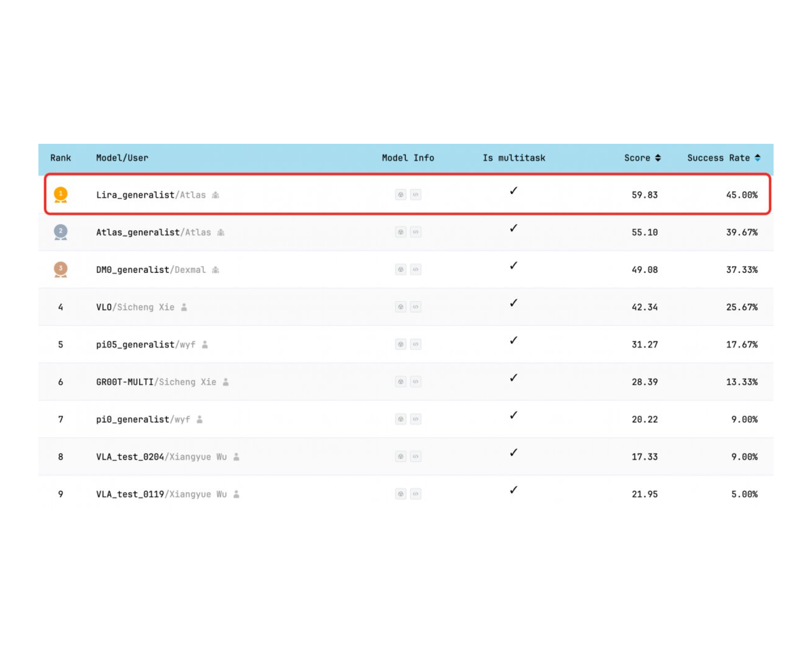
Task: Open code icon for pi05_generalist row
Action: [x=416, y=344]
